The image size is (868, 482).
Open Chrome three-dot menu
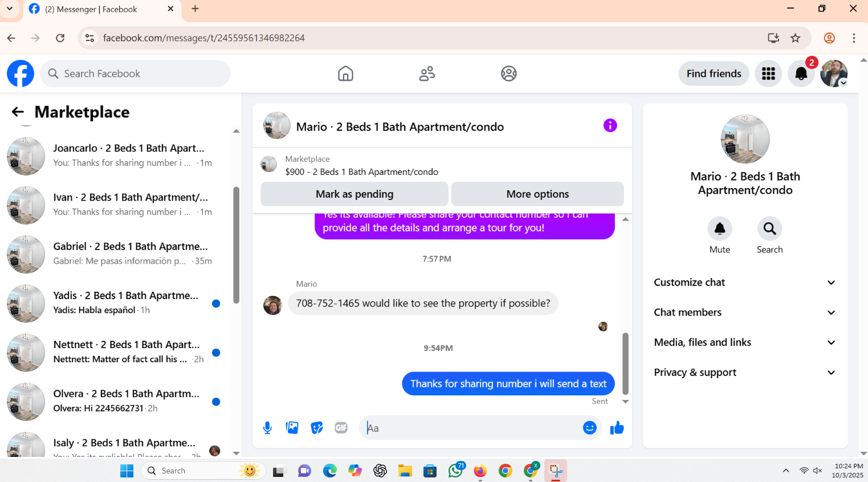(854, 38)
